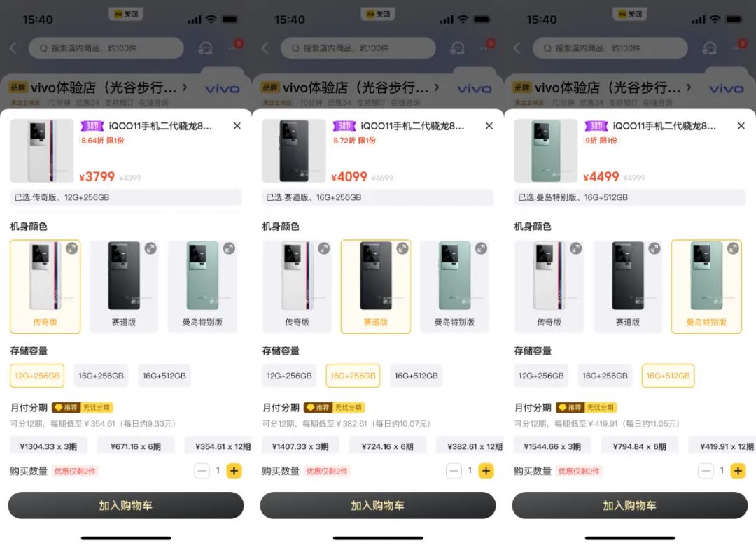Image resolution: width=756 pixels, height=545 pixels.
Task: Open customer service headset icon in the middle screen
Action: 457,48
